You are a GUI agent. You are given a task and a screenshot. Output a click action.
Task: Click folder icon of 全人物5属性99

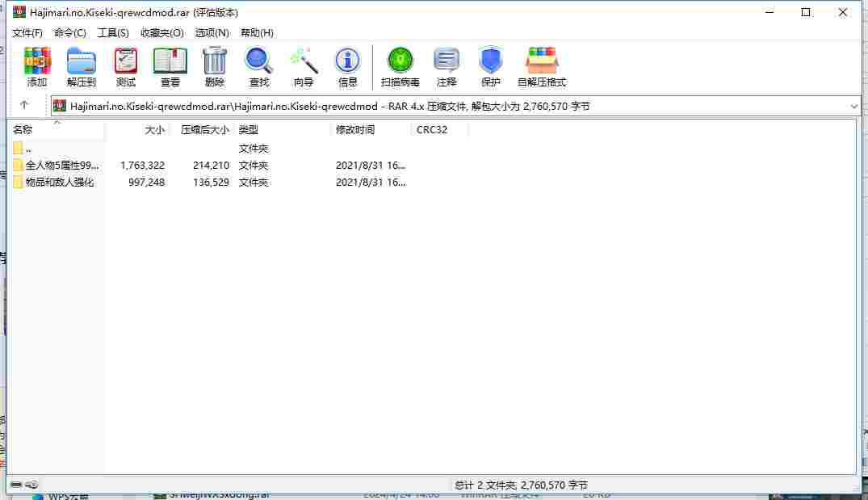(18, 165)
